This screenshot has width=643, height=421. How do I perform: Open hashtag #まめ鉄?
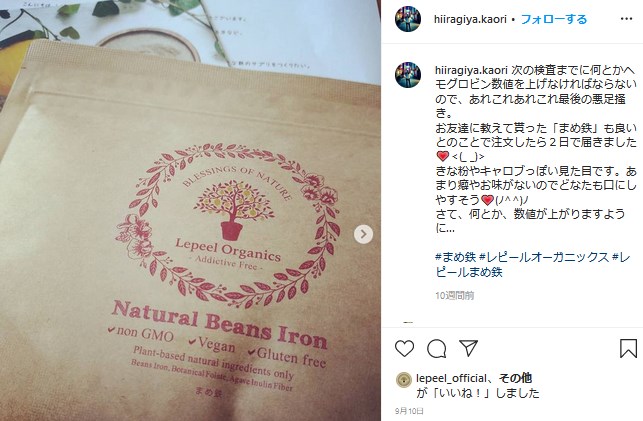point(455,257)
